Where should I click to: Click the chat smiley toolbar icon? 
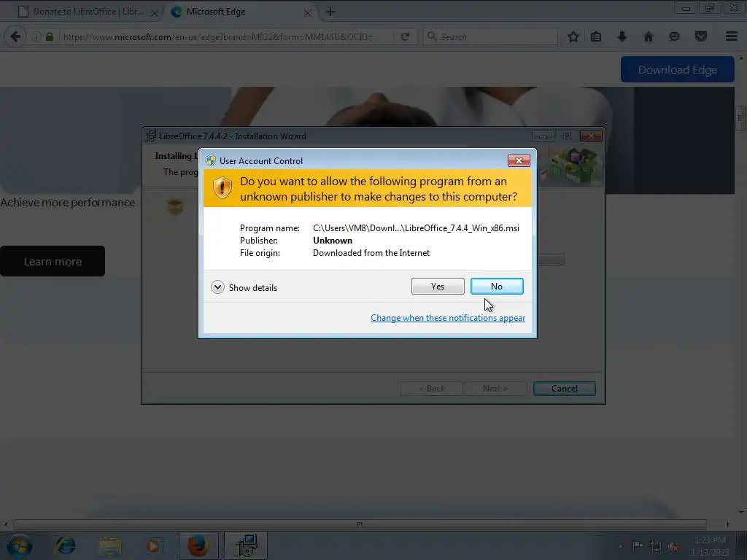click(674, 36)
